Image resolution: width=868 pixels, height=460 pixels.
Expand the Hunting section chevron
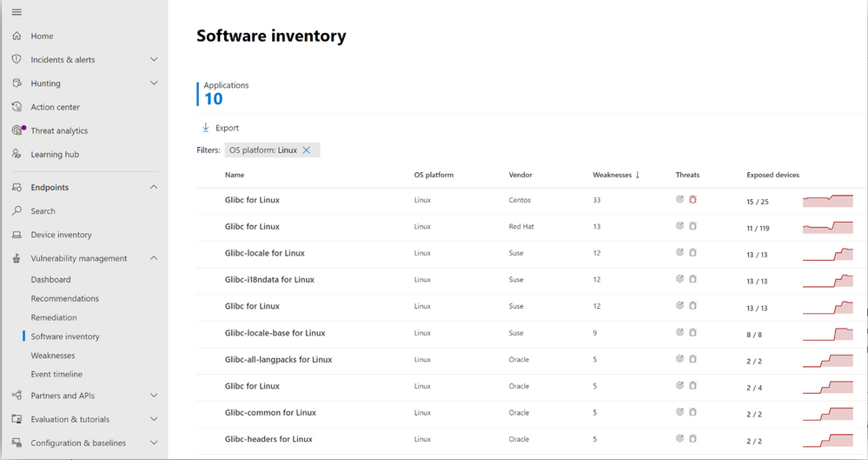coord(154,83)
